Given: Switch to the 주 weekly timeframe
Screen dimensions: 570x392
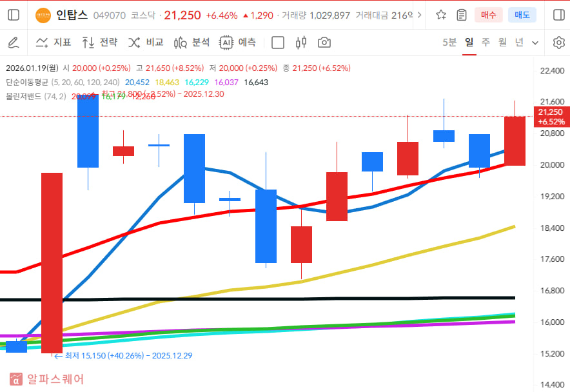Looking at the screenshot, I should (486, 43).
